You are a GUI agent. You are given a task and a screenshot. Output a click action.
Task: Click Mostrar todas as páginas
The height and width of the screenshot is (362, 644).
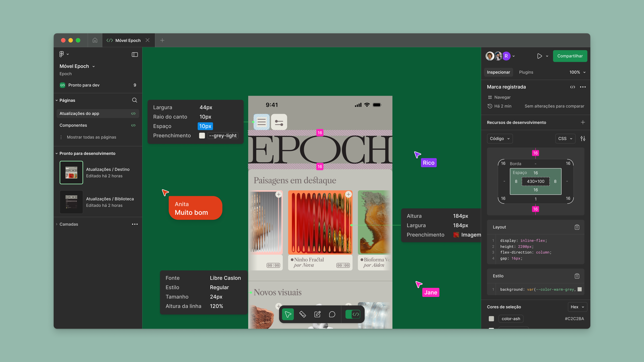(x=92, y=137)
